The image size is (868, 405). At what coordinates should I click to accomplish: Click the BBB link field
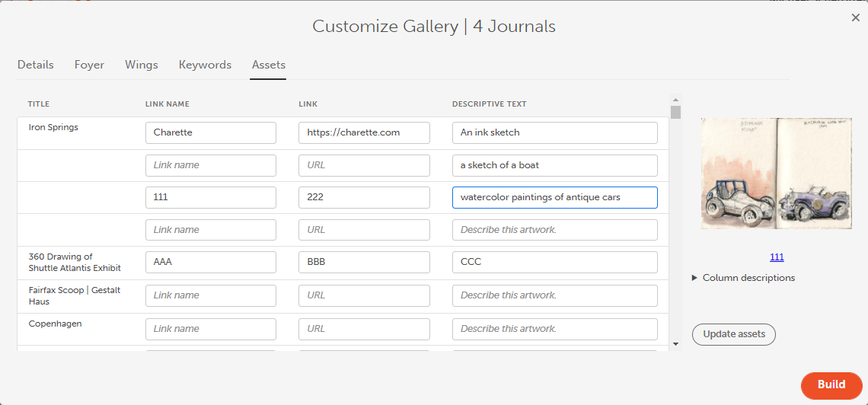[364, 262]
